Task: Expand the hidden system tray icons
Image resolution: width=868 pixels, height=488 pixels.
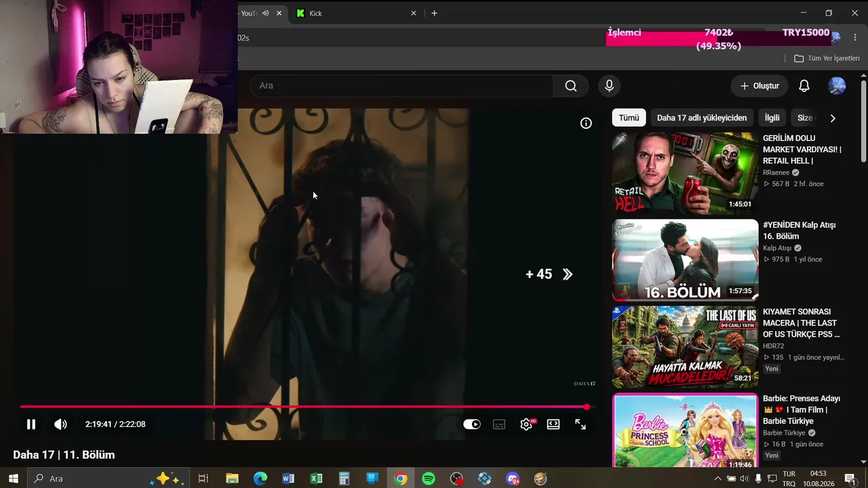Action: pos(718,479)
